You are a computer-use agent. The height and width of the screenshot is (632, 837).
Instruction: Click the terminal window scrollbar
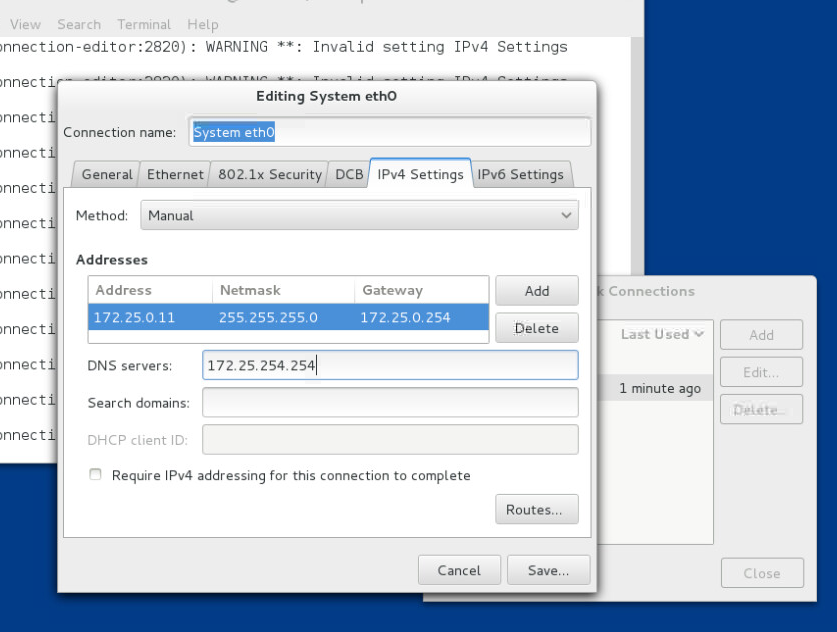637,155
